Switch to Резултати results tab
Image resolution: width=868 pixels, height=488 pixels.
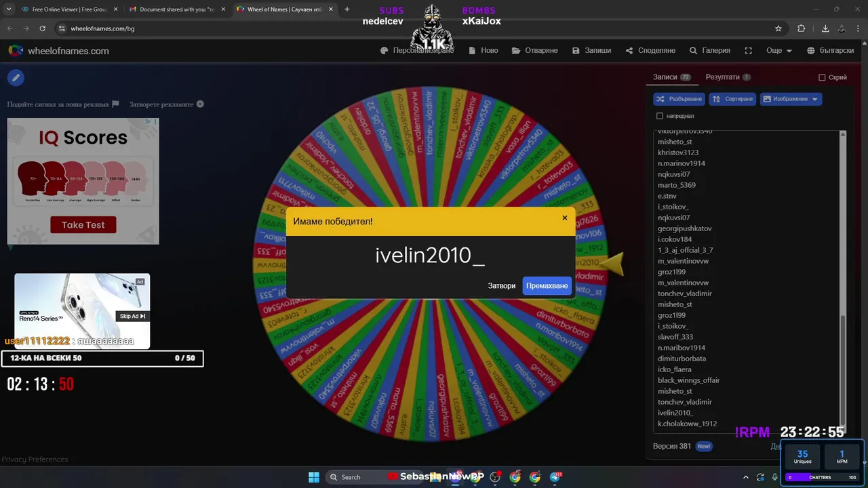coord(727,77)
